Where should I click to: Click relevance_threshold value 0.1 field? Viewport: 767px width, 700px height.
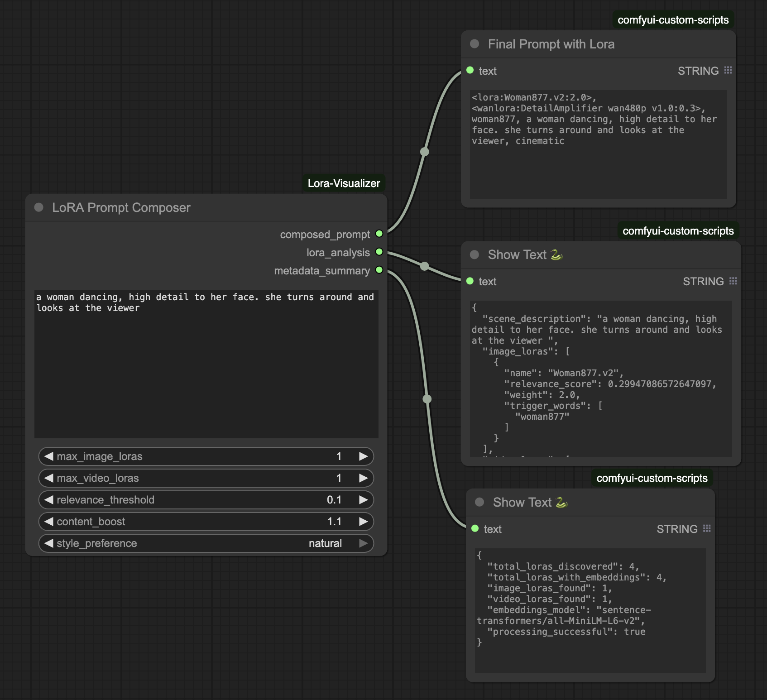tap(206, 500)
